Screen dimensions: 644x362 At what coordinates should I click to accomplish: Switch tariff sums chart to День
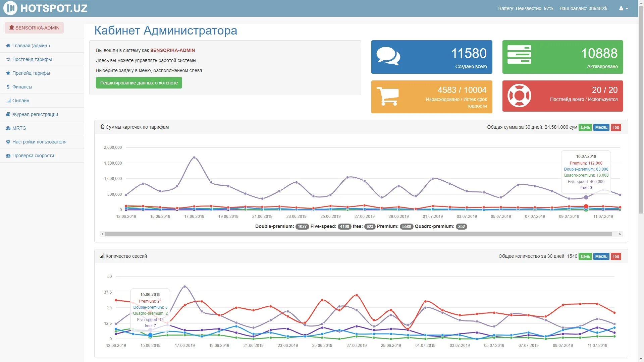[585, 127]
